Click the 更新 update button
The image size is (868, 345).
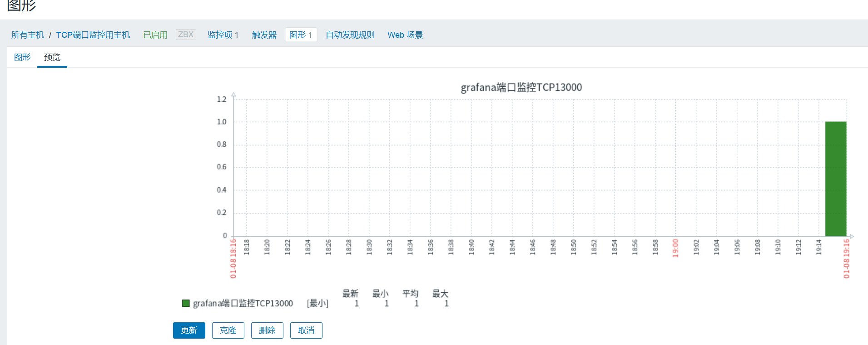click(189, 330)
